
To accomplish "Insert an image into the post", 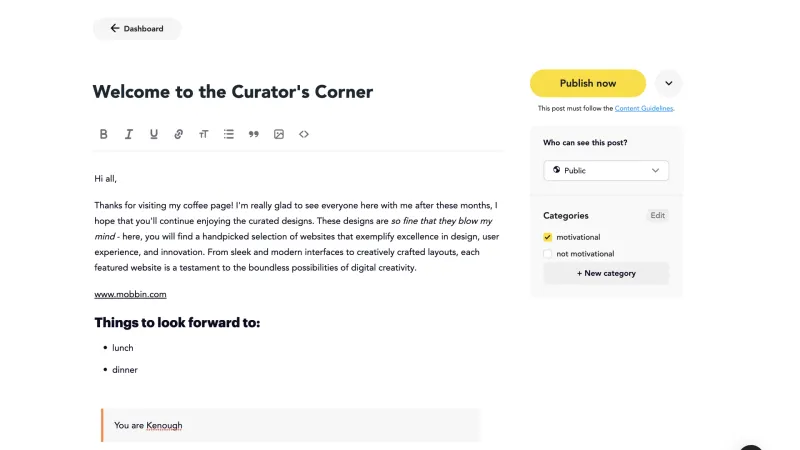I will click(279, 134).
